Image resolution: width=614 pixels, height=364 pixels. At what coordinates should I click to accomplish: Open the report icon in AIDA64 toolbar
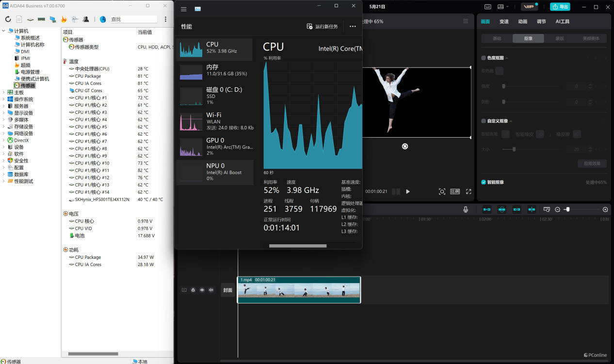[19, 19]
